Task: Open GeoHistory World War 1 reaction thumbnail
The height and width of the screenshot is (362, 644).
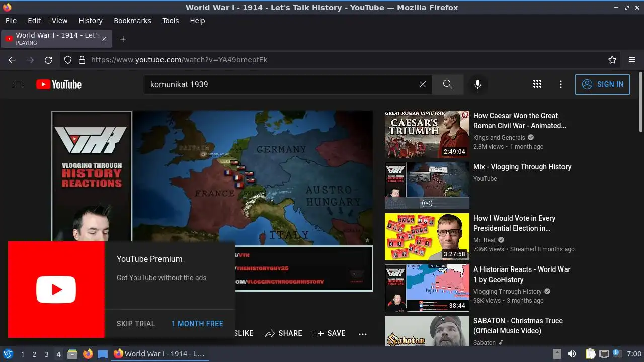Action: tap(427, 288)
